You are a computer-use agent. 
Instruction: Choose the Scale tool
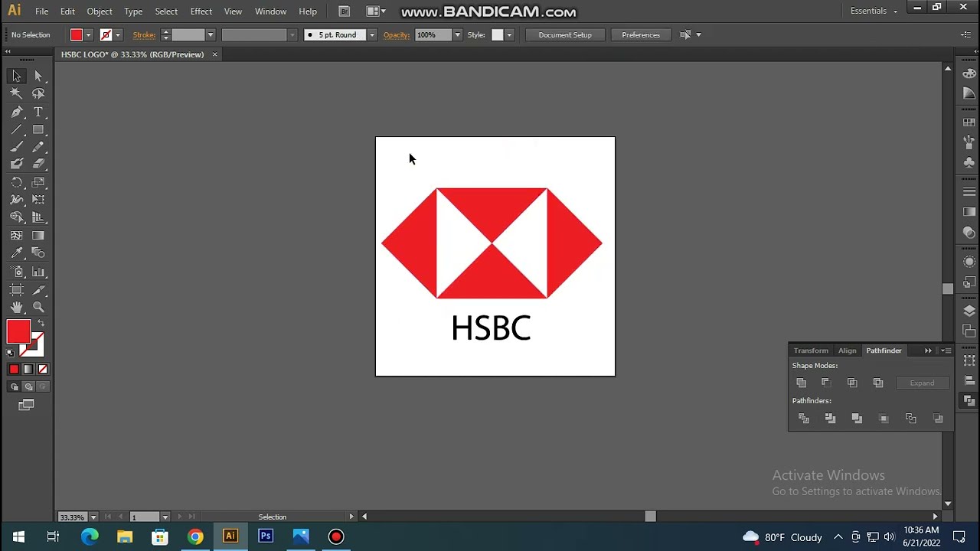point(38,182)
